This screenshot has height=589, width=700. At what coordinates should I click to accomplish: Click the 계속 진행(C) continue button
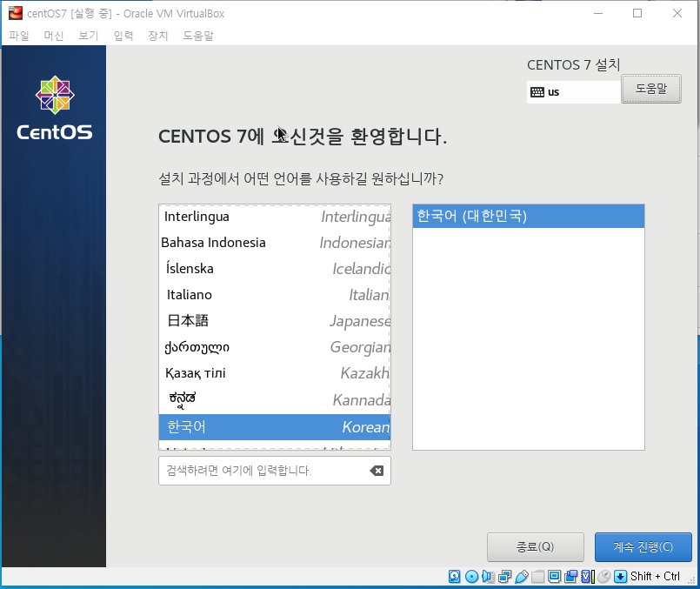pos(643,546)
